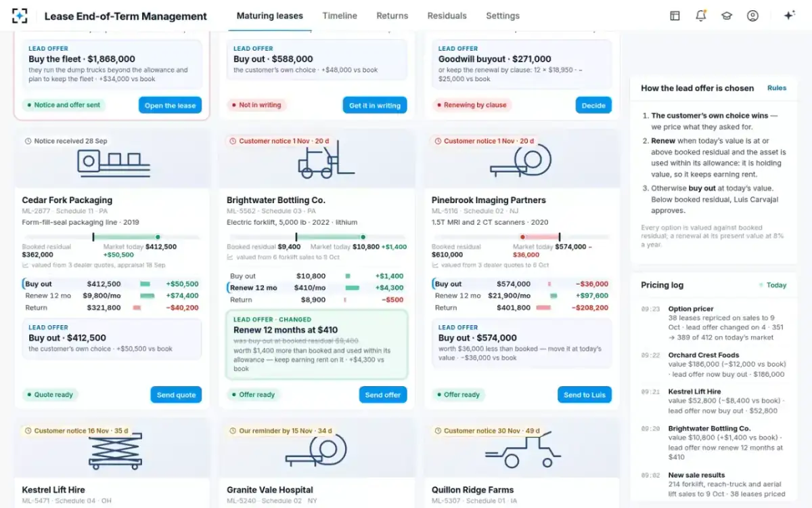Click the residual value bar on Pinebrook Imaging Partners
Viewport: 812px width, 508px height.
521,237
